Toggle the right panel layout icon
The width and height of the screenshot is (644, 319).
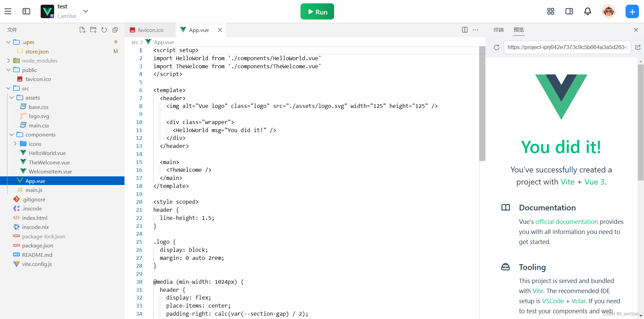pos(569,11)
